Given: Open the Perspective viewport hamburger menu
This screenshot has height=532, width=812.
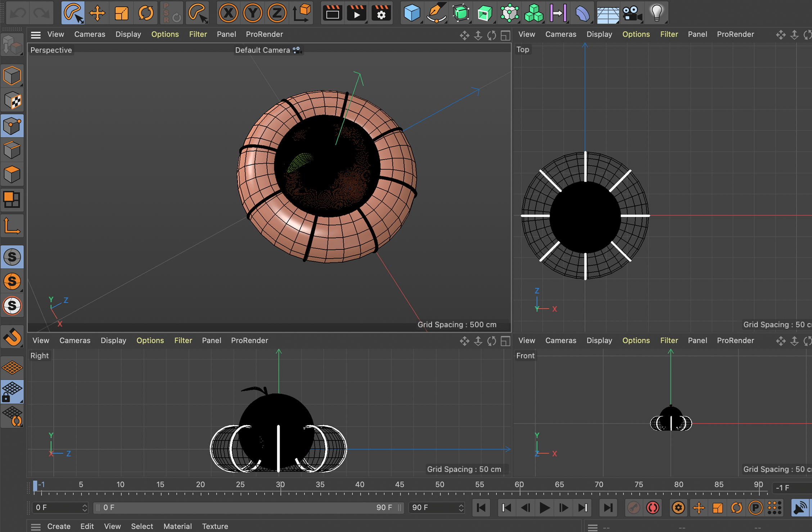Looking at the screenshot, I should (35, 34).
